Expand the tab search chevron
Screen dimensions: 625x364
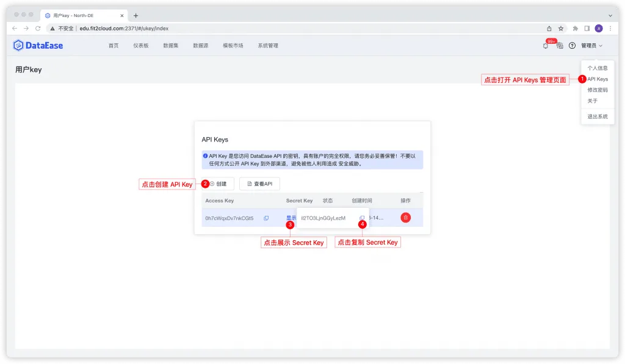(x=610, y=15)
